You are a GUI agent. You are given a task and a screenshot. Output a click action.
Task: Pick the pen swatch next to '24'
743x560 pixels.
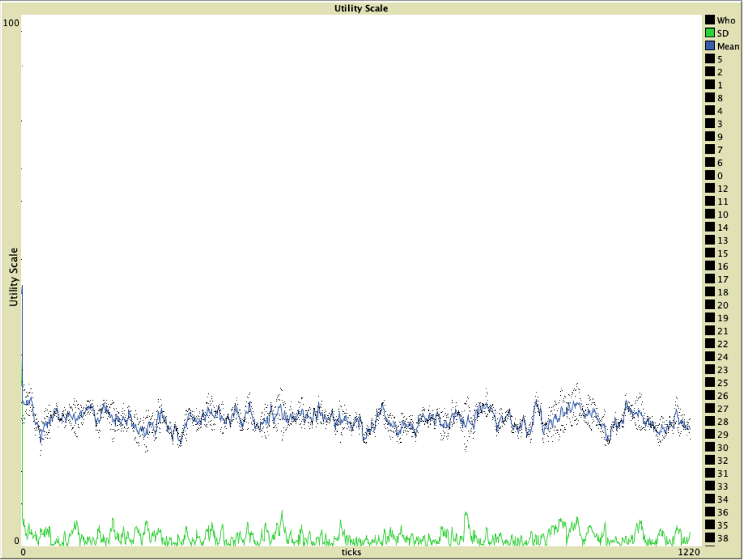click(x=710, y=356)
